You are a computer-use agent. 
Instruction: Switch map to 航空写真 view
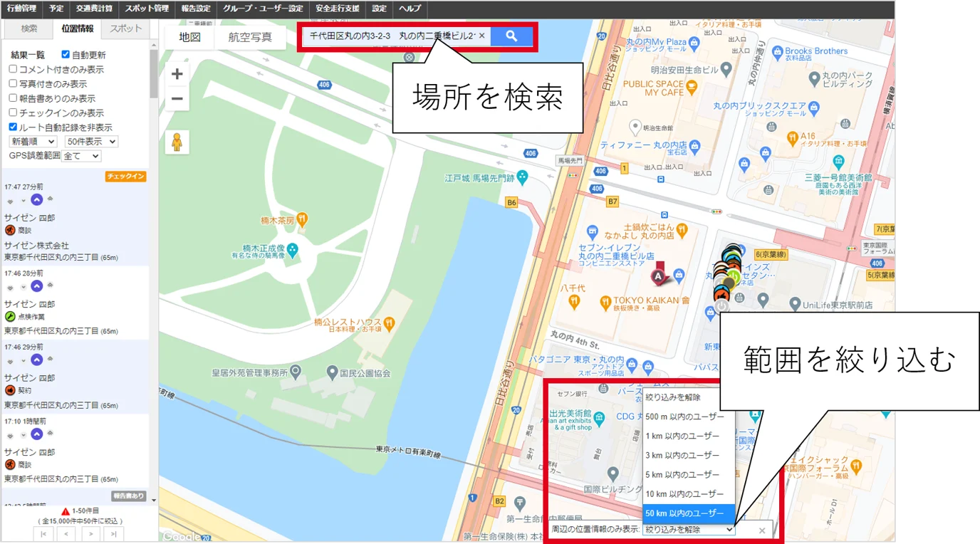point(251,37)
